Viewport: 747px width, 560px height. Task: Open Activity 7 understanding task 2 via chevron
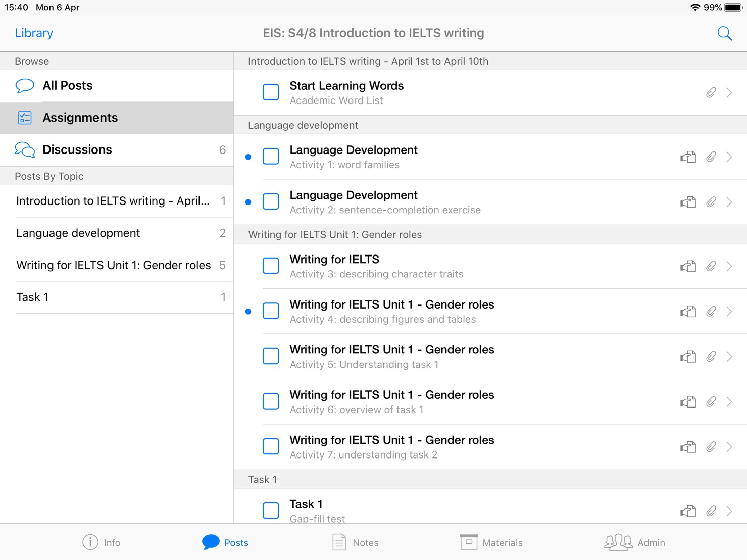(729, 447)
